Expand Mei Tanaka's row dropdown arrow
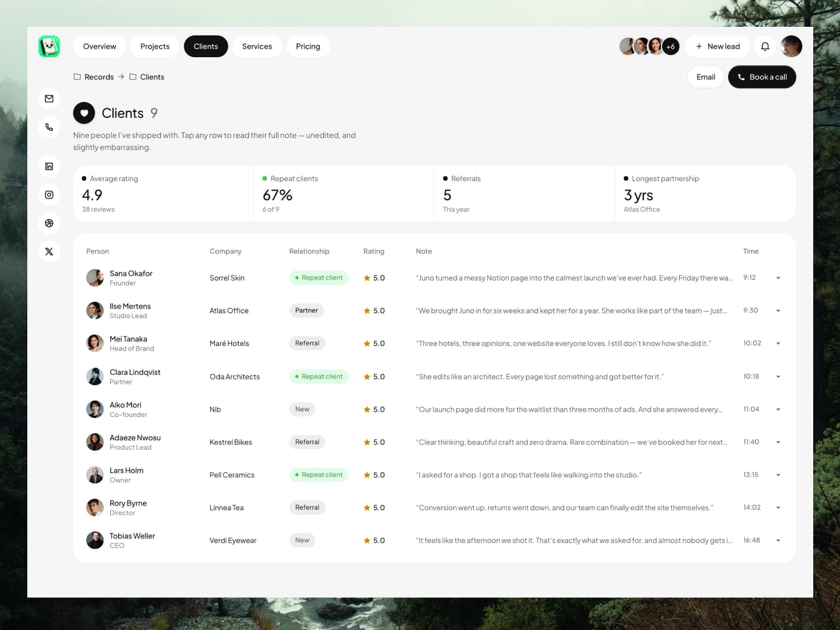 pyautogui.click(x=778, y=343)
